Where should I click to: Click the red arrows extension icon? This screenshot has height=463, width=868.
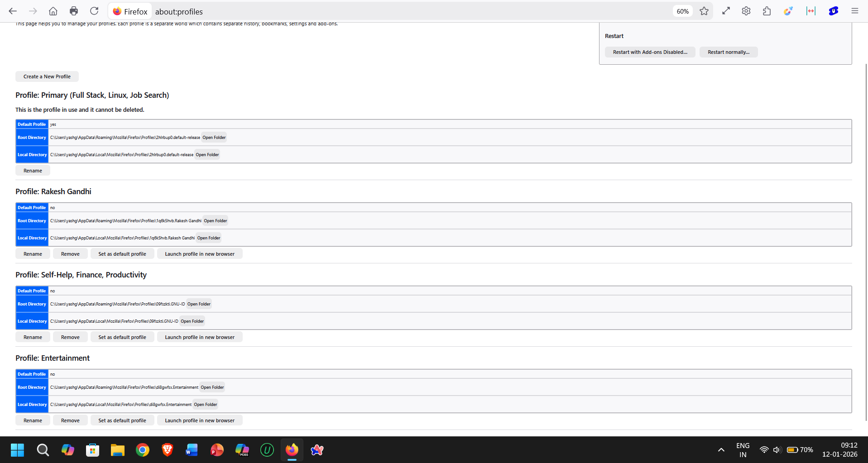coord(811,11)
